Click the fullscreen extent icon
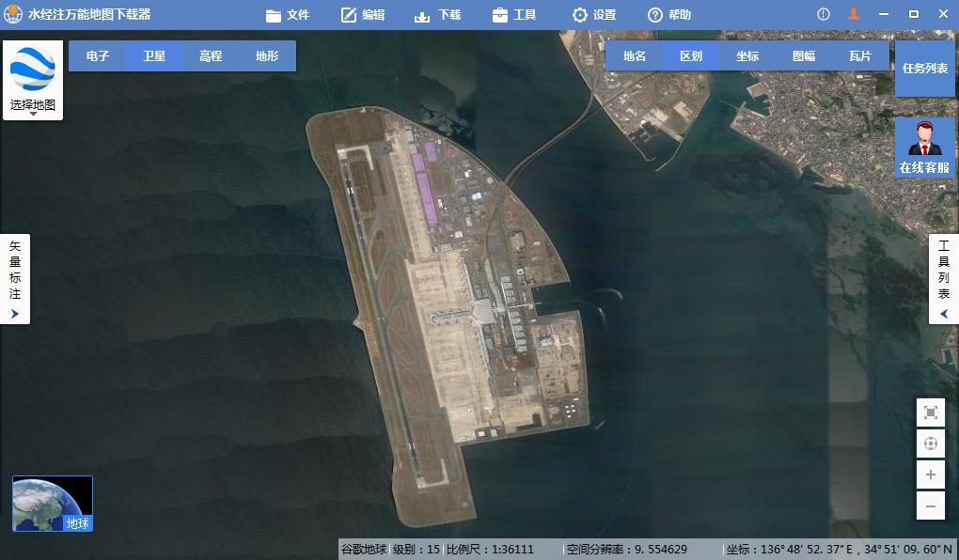959x560 pixels. tap(931, 412)
